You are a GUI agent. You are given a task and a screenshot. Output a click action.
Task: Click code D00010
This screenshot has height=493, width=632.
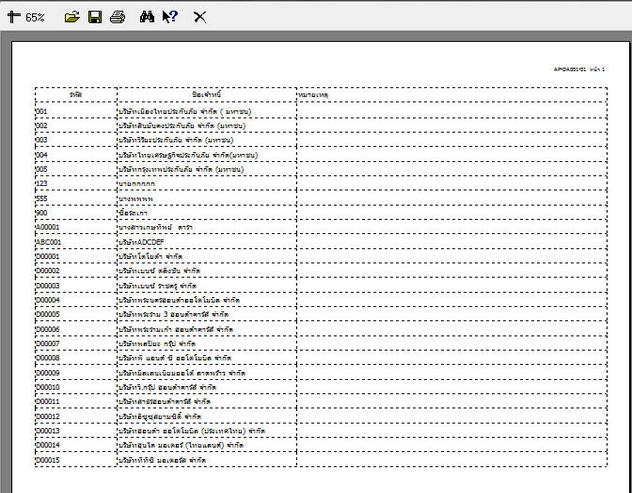[x=48, y=387]
